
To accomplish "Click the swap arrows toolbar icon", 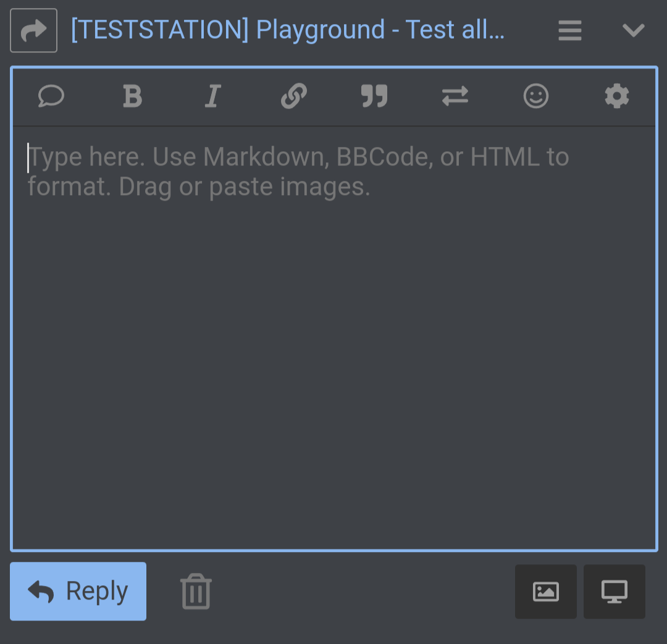I will click(x=455, y=96).
